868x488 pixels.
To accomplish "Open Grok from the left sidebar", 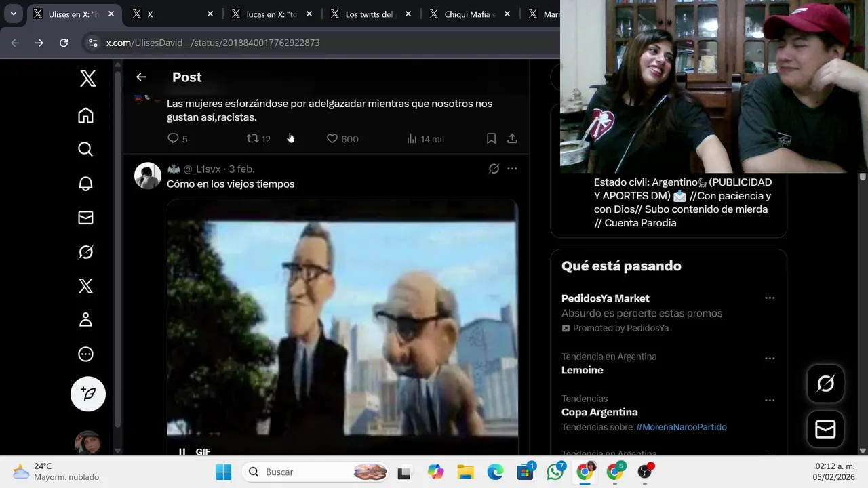I will click(85, 252).
